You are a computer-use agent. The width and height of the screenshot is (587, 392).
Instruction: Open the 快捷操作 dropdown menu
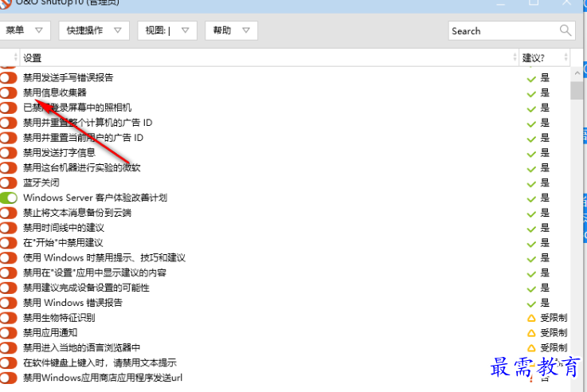pos(94,30)
